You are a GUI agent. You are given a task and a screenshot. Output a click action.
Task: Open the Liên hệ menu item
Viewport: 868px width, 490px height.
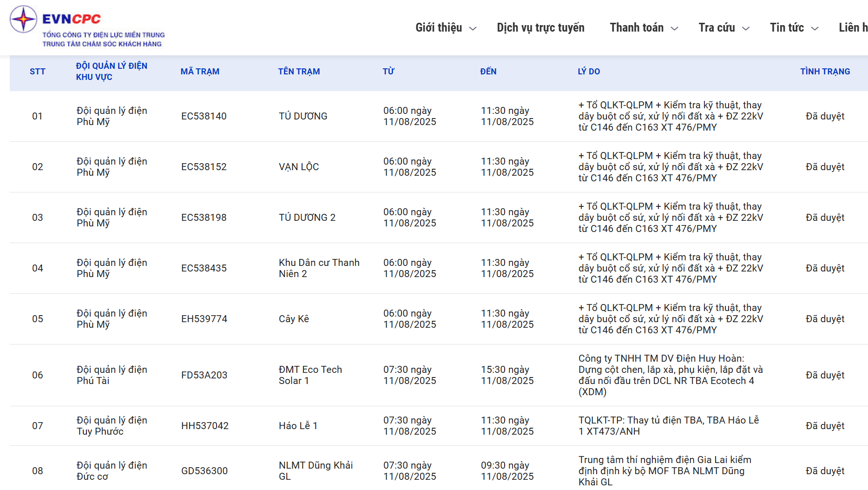(853, 28)
